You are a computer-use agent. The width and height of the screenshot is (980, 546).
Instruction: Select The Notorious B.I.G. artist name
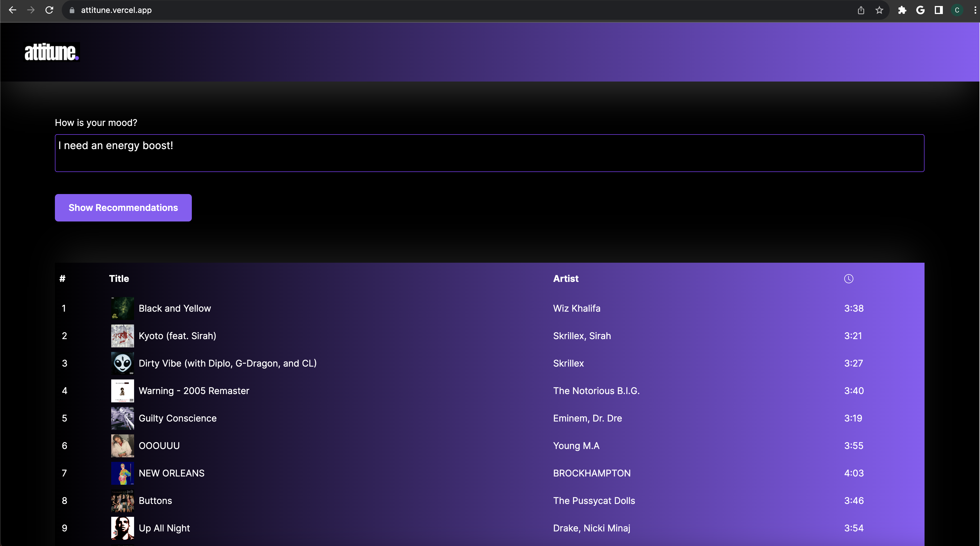pyautogui.click(x=596, y=391)
